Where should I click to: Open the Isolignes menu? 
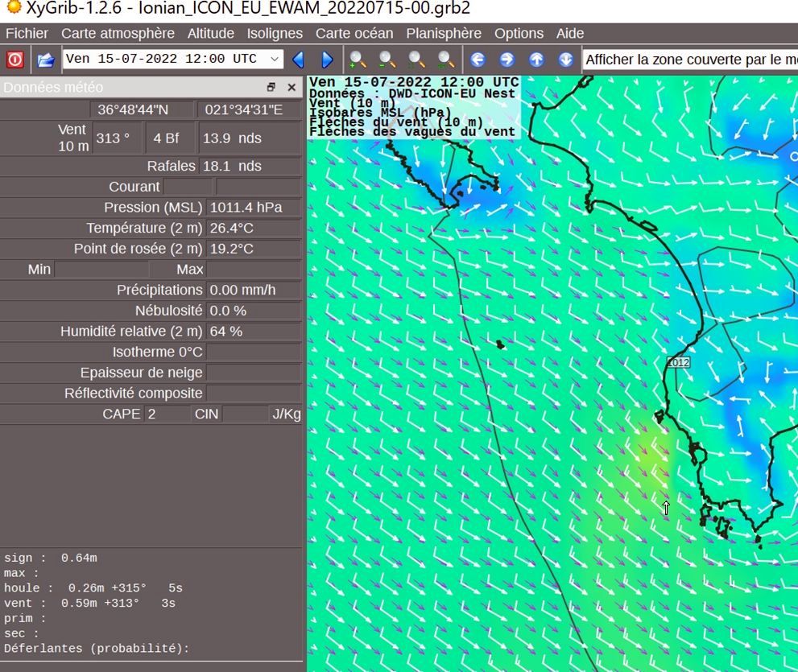tap(275, 34)
